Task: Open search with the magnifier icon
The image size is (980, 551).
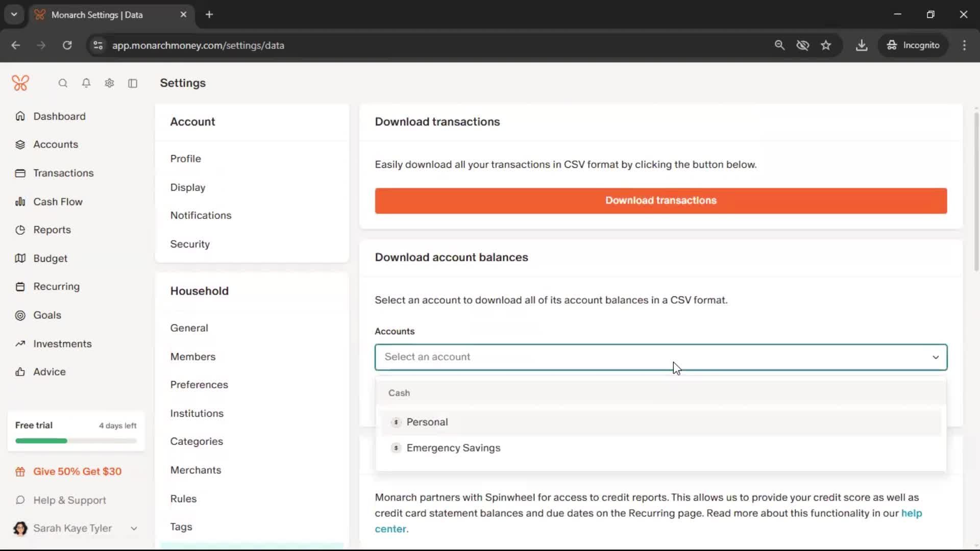Action: [x=63, y=83]
